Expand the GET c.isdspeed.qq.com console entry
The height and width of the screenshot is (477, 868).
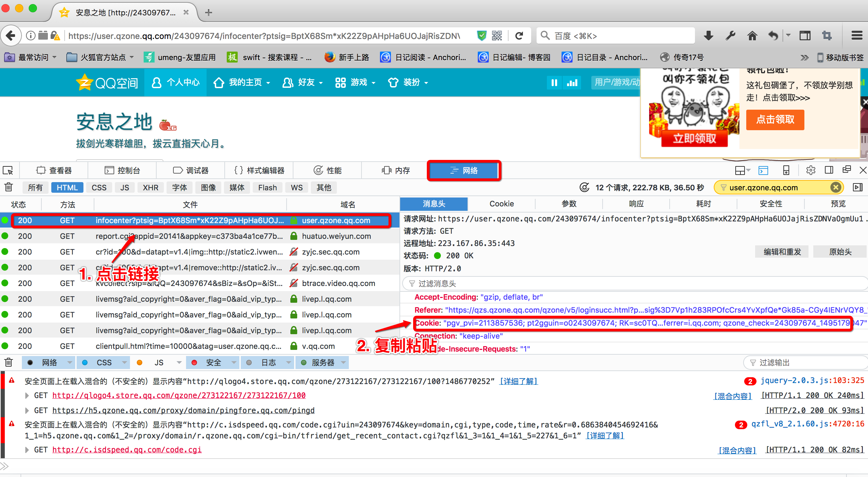click(27, 450)
